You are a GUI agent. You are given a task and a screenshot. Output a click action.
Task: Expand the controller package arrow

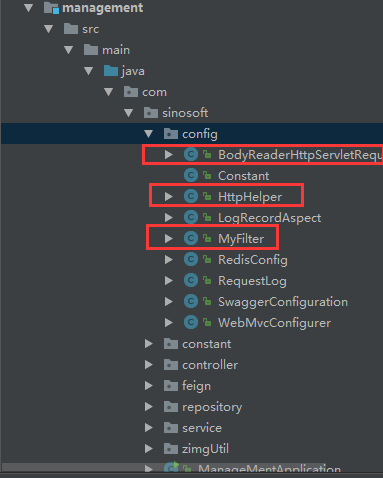(x=149, y=365)
